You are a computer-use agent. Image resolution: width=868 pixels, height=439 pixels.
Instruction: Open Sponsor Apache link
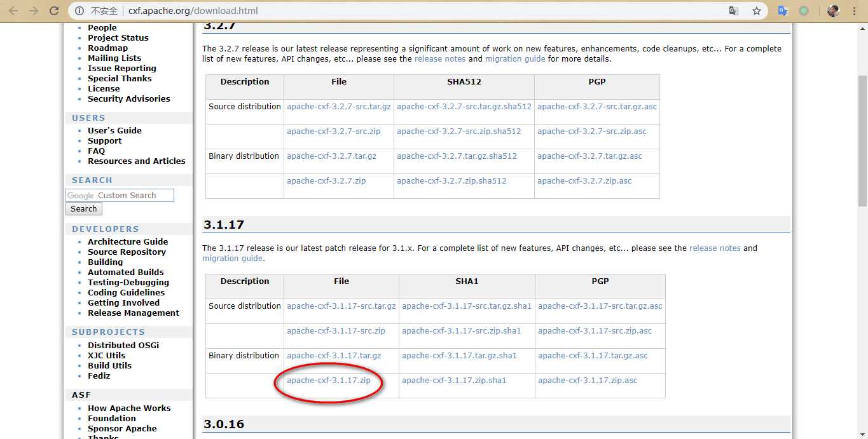tap(122, 428)
